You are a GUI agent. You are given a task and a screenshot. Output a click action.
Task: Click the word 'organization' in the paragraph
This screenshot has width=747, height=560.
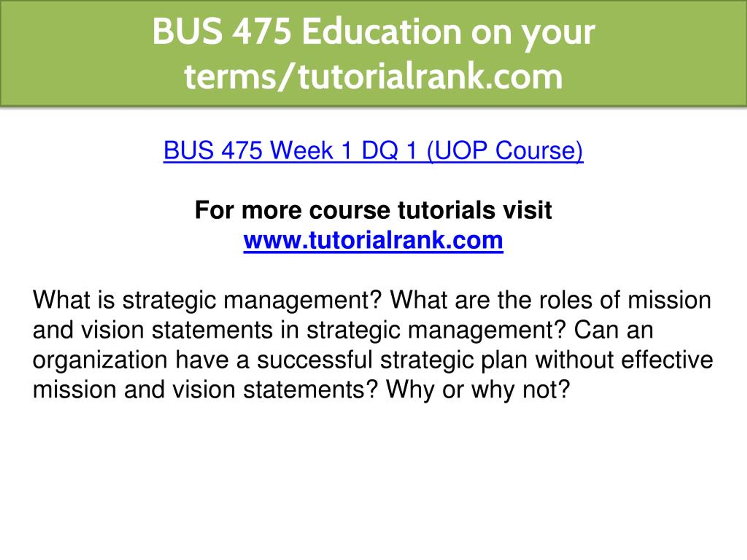[100, 360]
